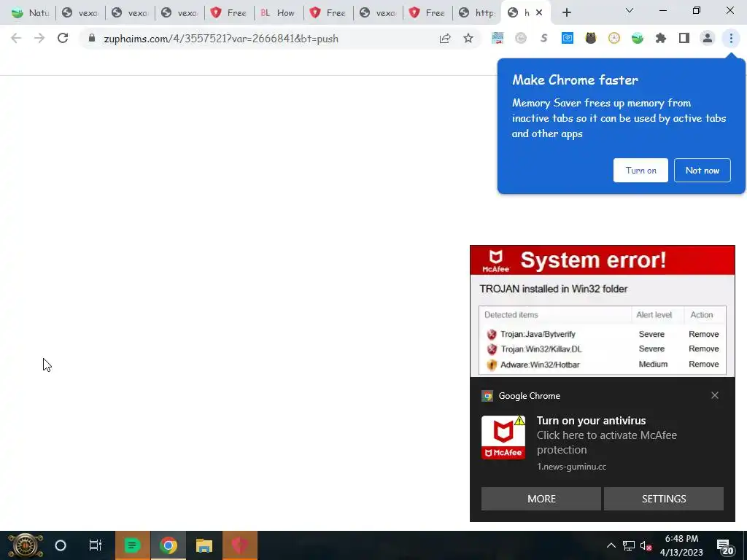The width and height of the screenshot is (747, 560).
Task: Open the grey circular extension icon
Action: 521,39
